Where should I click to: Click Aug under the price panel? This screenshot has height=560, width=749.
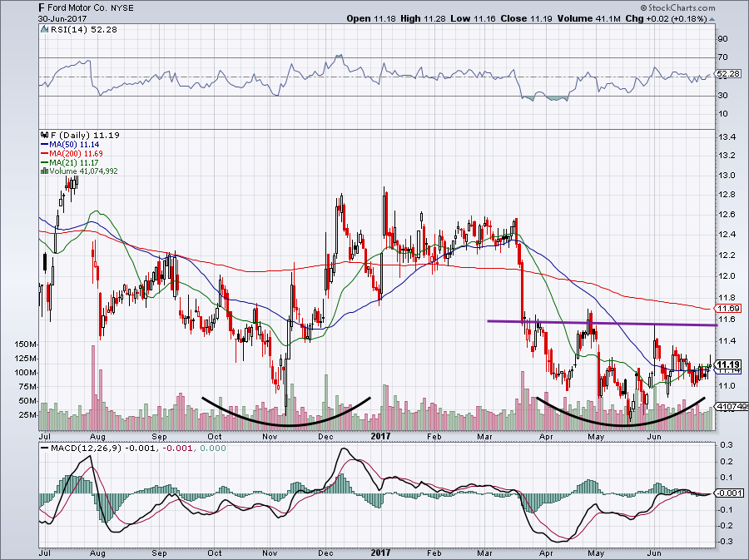tap(97, 436)
